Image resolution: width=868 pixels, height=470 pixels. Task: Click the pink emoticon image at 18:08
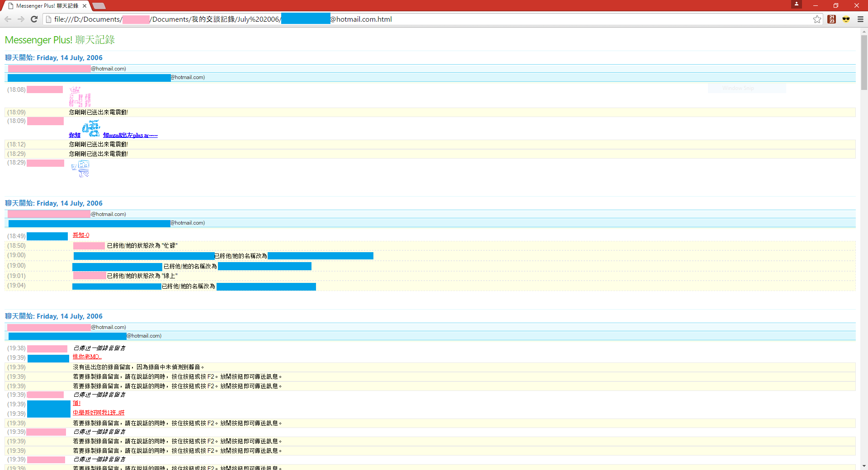click(80, 97)
